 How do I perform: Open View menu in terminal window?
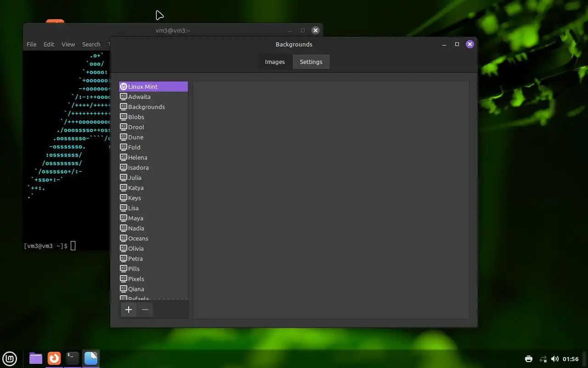[68, 44]
